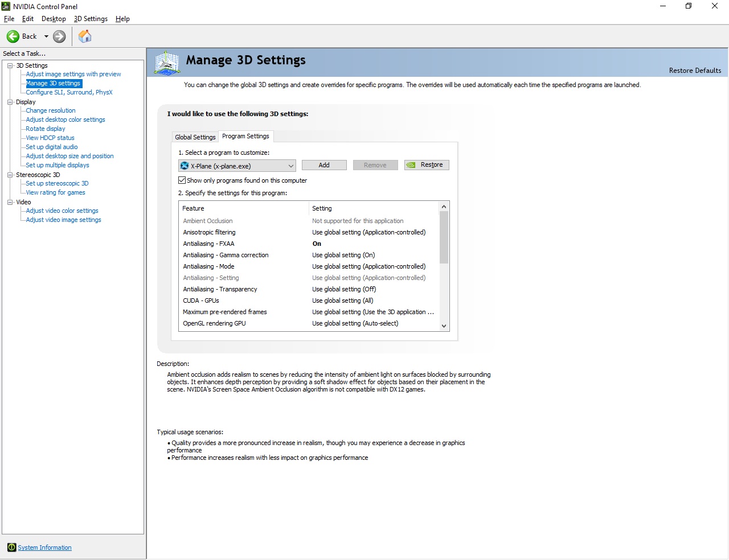
Task: Click the Manage 3D Settings header icon
Action: [167, 63]
